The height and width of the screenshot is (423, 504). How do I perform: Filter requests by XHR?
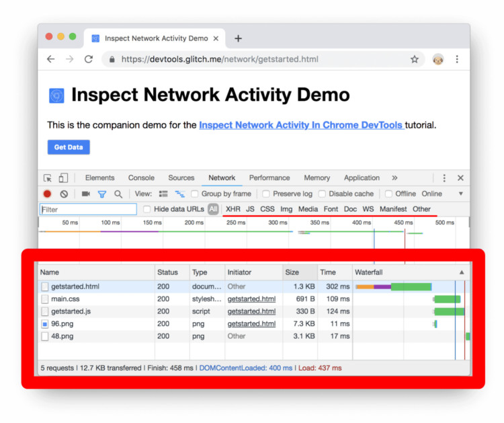233,209
